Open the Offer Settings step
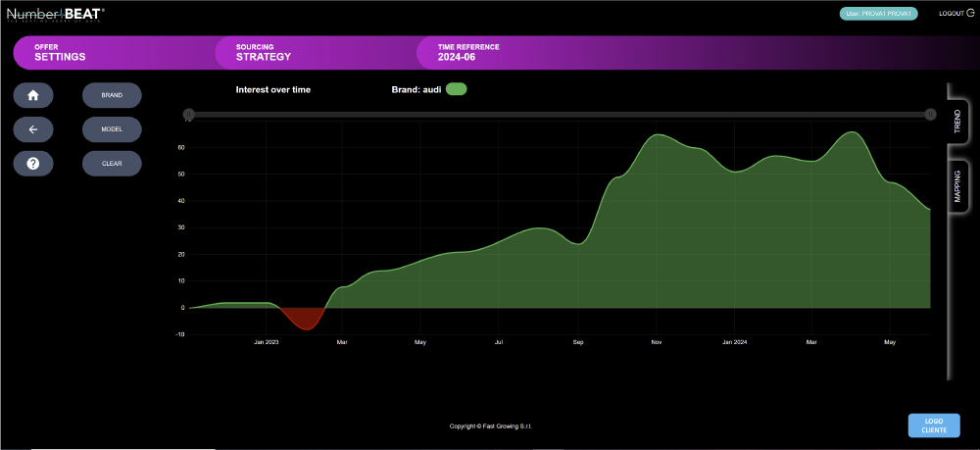The height and width of the screenshot is (450, 980). point(113,53)
